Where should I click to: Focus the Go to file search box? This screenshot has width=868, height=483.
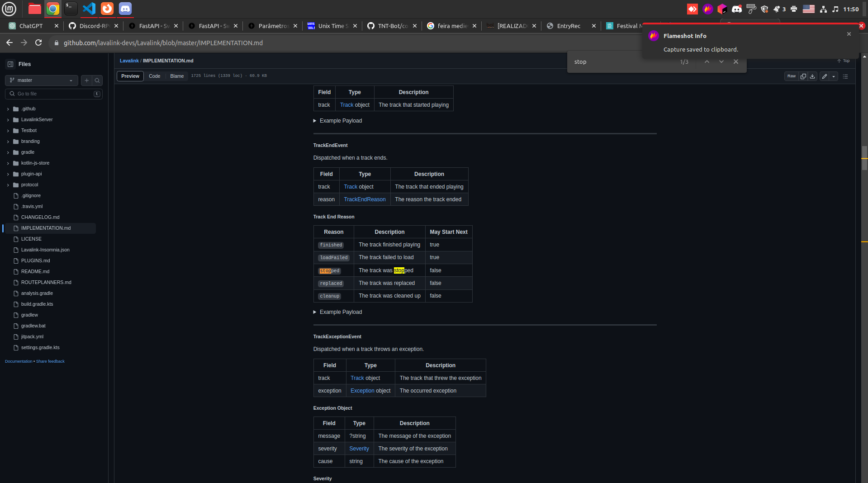pos(54,94)
